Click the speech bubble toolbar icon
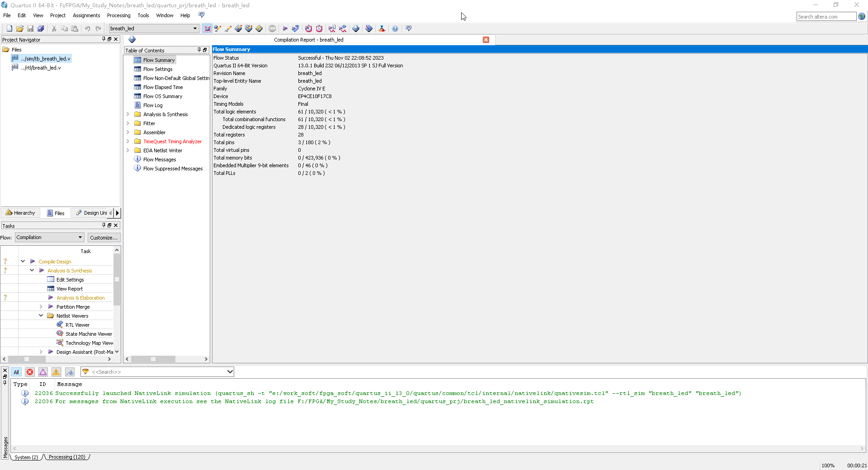Viewport: 868px width, 470px height. [x=409, y=28]
